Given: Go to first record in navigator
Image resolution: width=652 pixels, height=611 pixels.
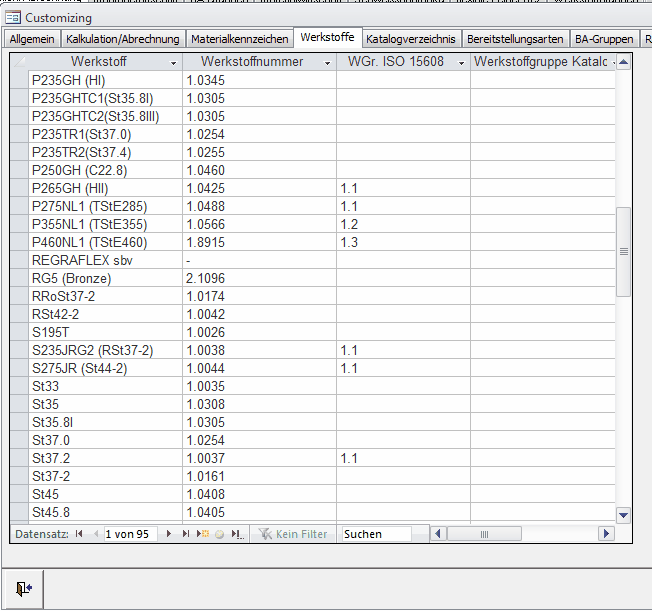Looking at the screenshot, I should point(79,534).
